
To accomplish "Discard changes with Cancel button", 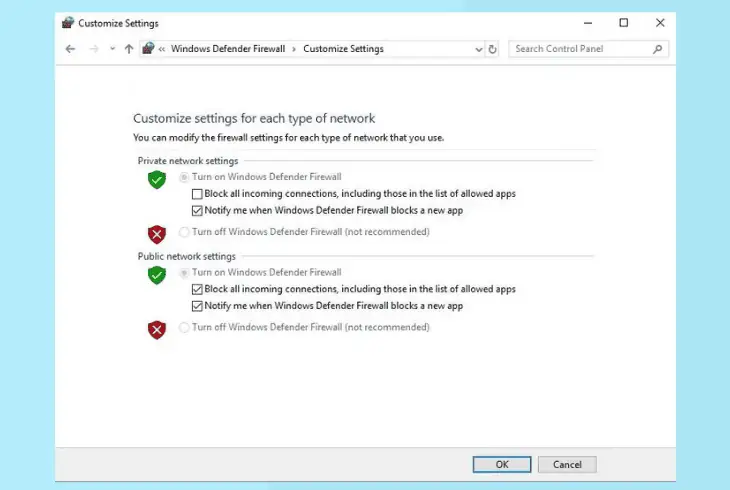I will pos(567,464).
